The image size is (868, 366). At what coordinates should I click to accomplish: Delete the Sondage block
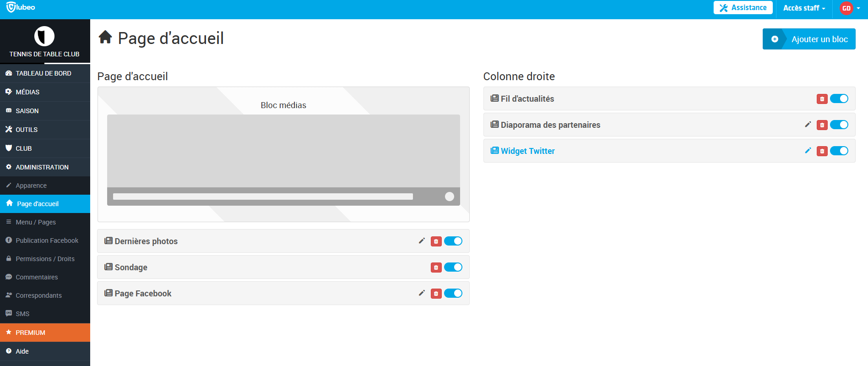pyautogui.click(x=436, y=268)
